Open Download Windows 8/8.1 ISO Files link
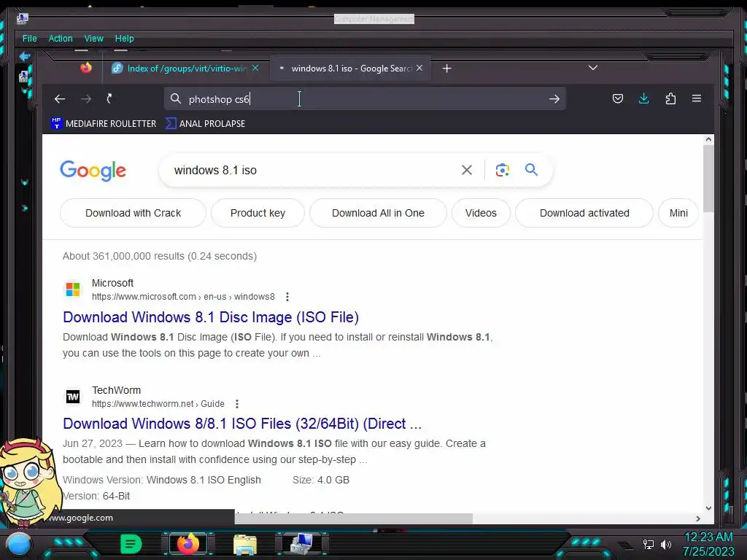Image resolution: width=747 pixels, height=560 pixels. pos(242,424)
